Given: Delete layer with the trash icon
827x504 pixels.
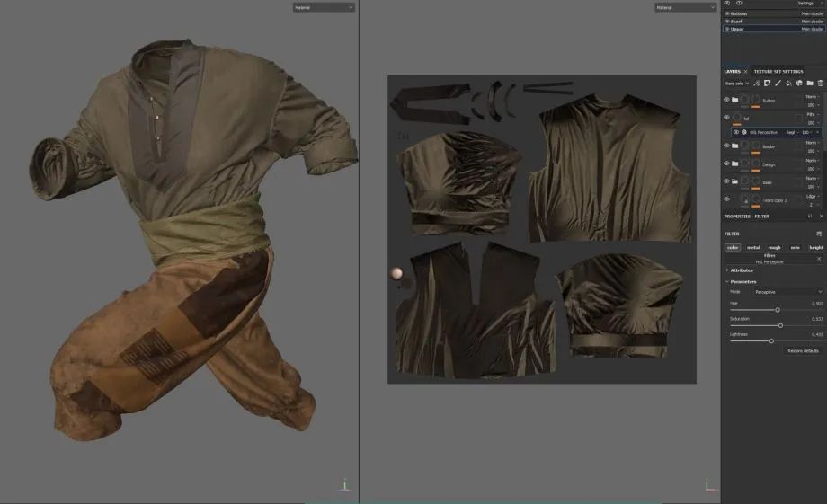Looking at the screenshot, I should [x=821, y=84].
